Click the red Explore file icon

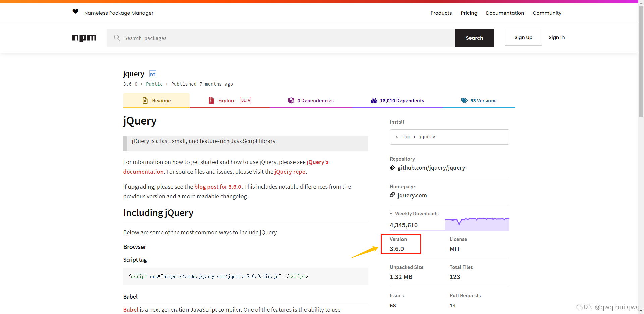pos(211,100)
